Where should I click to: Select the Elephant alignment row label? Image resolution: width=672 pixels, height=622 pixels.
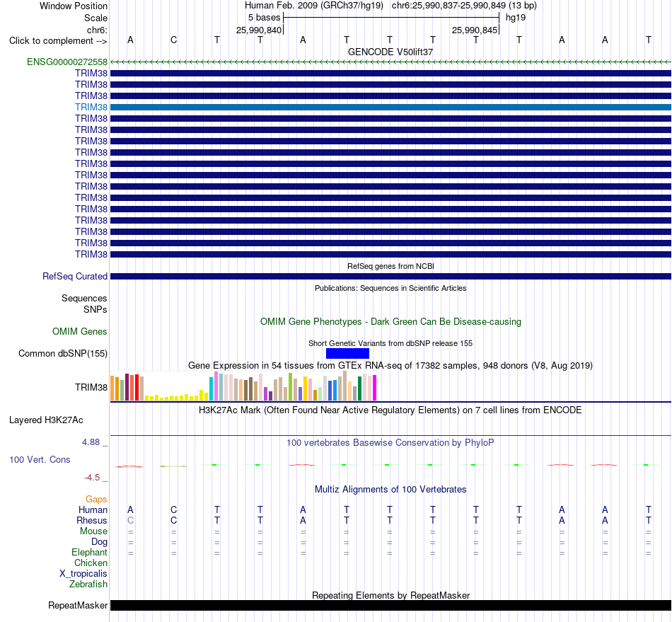pos(89,552)
